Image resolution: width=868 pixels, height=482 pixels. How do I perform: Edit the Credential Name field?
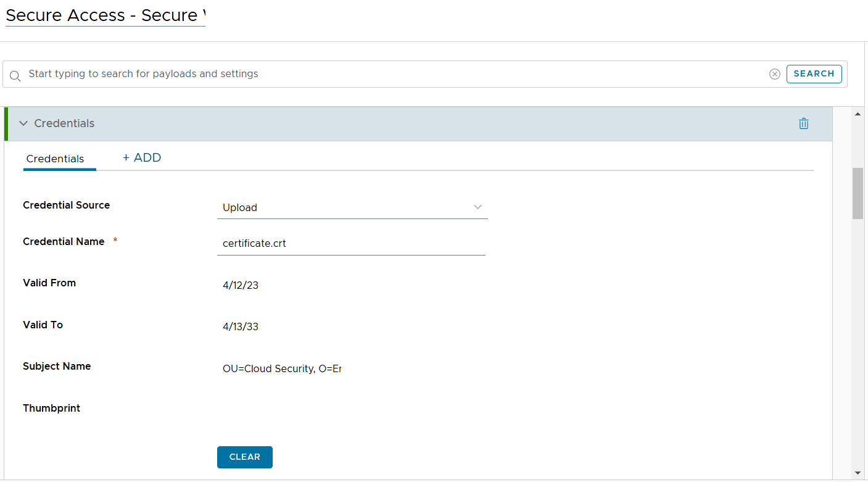click(x=351, y=244)
